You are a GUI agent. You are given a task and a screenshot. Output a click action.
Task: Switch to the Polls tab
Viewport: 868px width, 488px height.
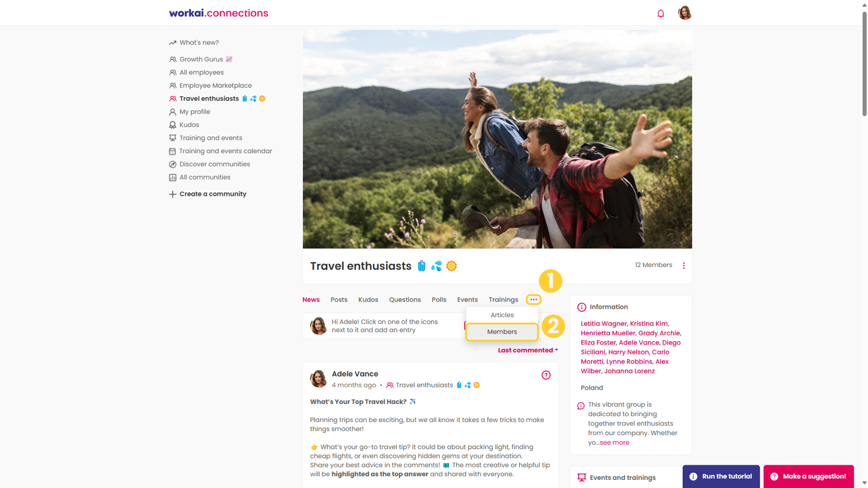[x=439, y=300]
